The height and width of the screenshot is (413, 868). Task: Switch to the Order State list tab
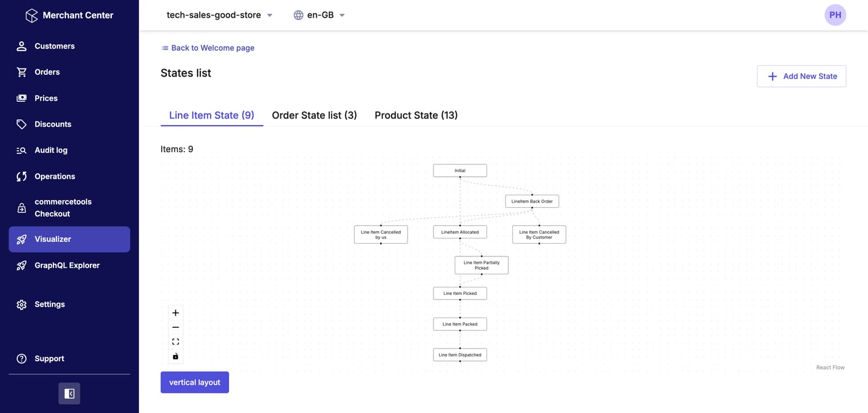314,115
